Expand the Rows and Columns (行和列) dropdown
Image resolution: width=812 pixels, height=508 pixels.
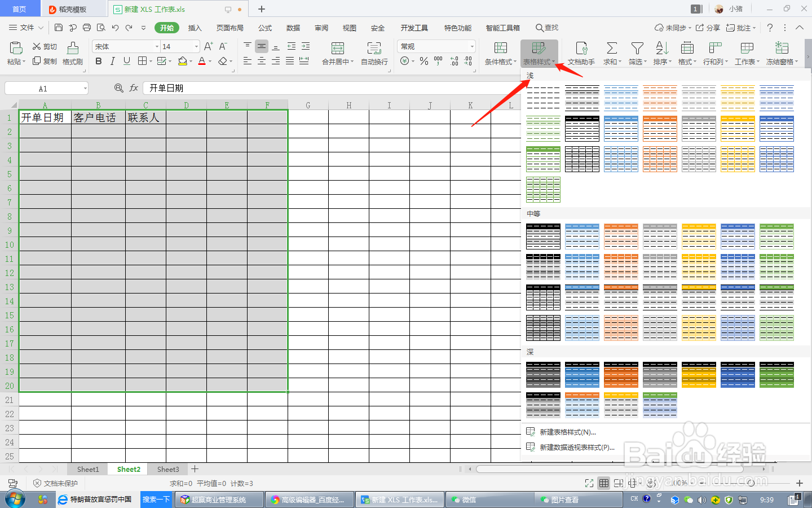pos(727,62)
